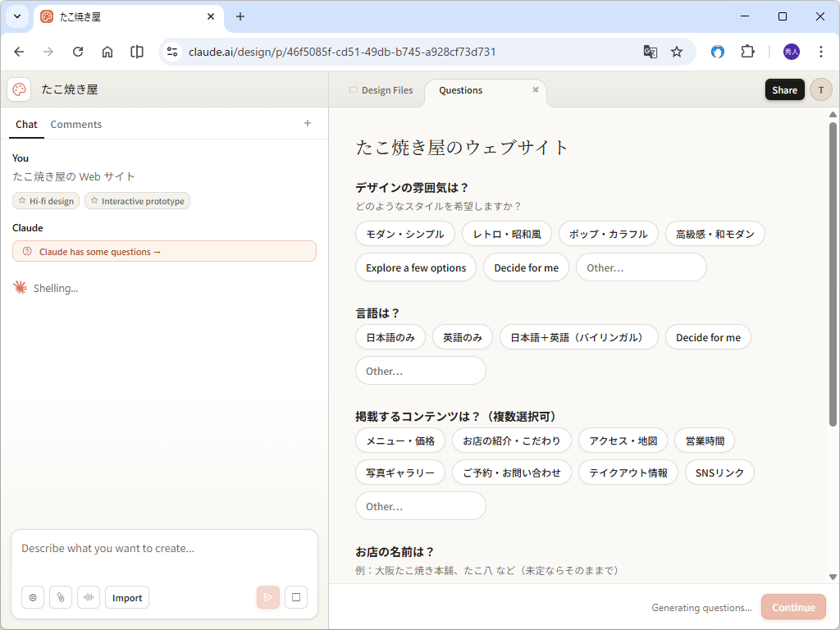Click the たこ焼き屋 palette logo
The image size is (840, 630).
18,89
